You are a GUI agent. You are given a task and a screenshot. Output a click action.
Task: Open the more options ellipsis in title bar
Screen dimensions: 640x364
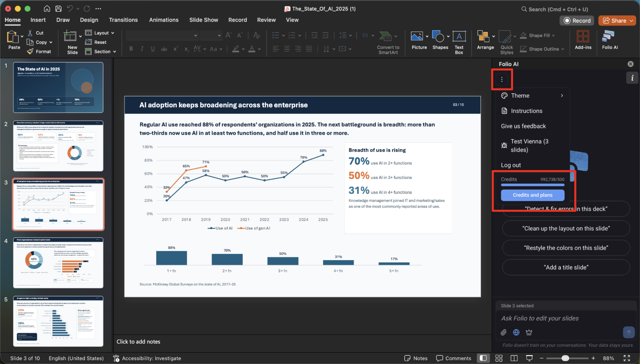[x=98, y=9]
